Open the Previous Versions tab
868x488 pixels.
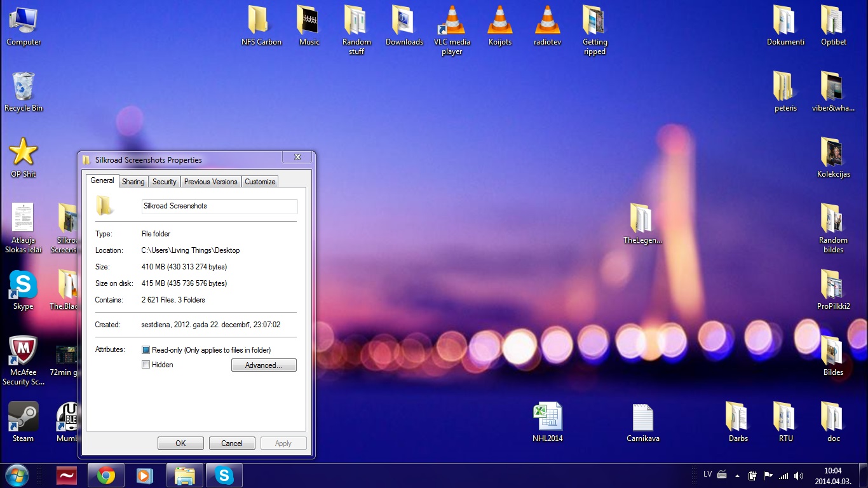point(210,182)
